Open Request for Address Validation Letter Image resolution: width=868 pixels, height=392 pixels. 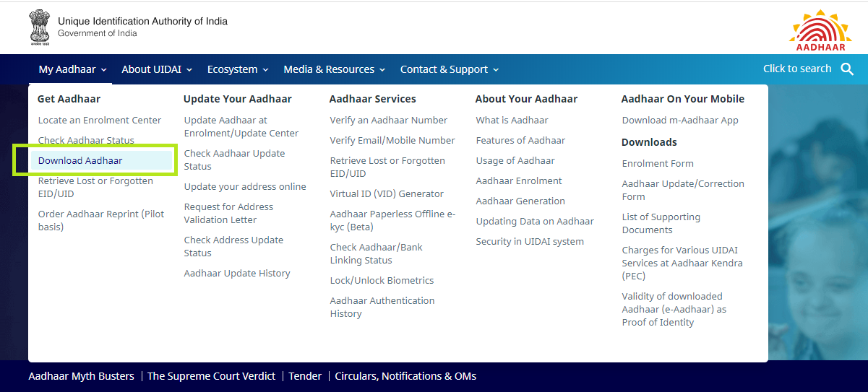pyautogui.click(x=228, y=214)
